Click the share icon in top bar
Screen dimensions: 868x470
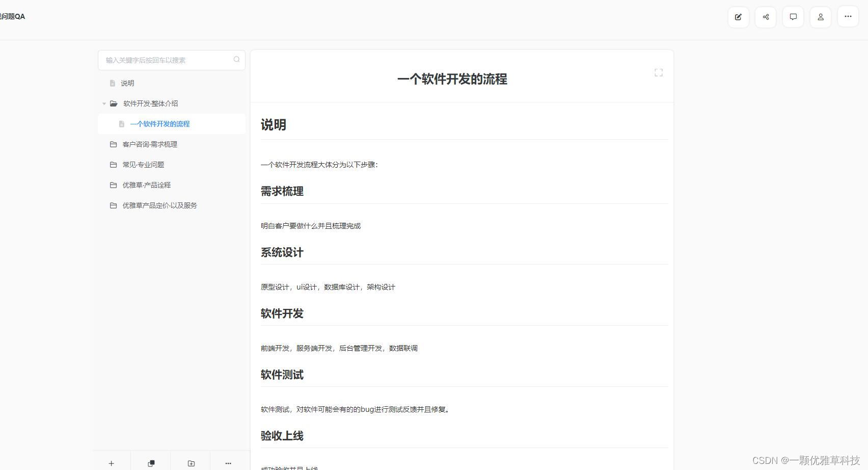coord(766,17)
